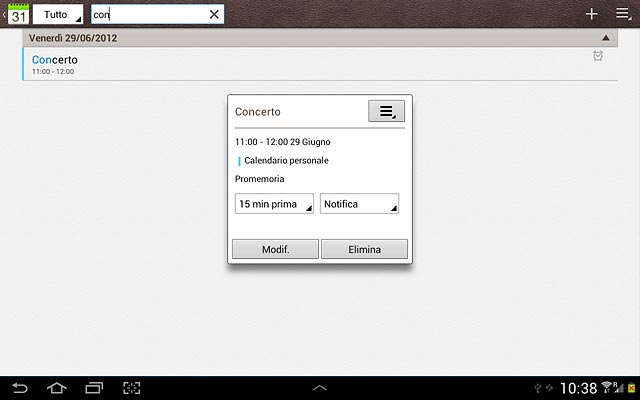Select the '11:00 - 12:00 29 Giugno' time
This screenshot has height=400, width=640.
(x=283, y=142)
